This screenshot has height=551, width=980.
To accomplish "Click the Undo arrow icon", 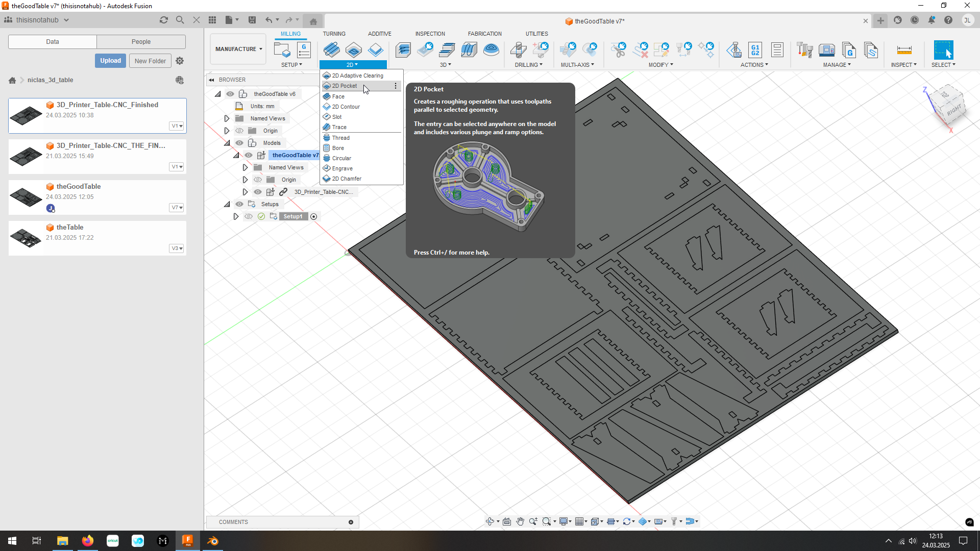I will (268, 20).
